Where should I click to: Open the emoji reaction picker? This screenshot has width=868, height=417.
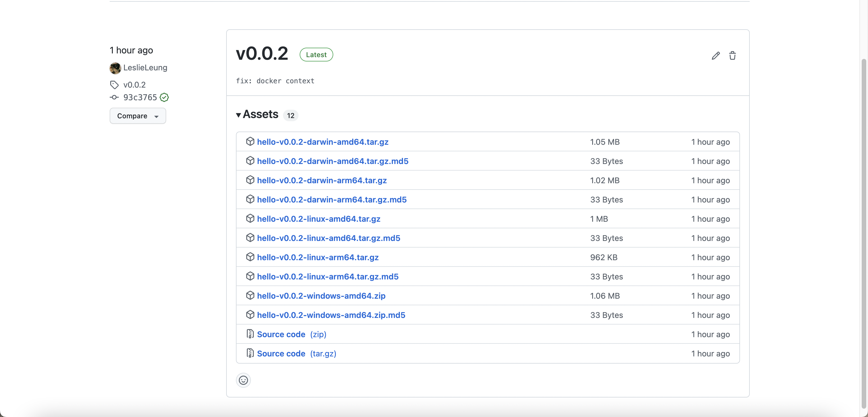pyautogui.click(x=243, y=380)
